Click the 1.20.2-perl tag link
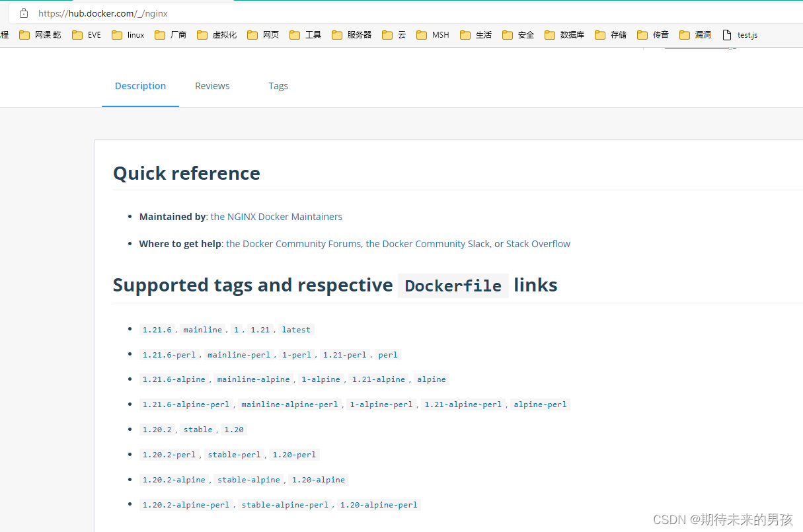Viewport: 803px width, 532px height. tap(169, 455)
